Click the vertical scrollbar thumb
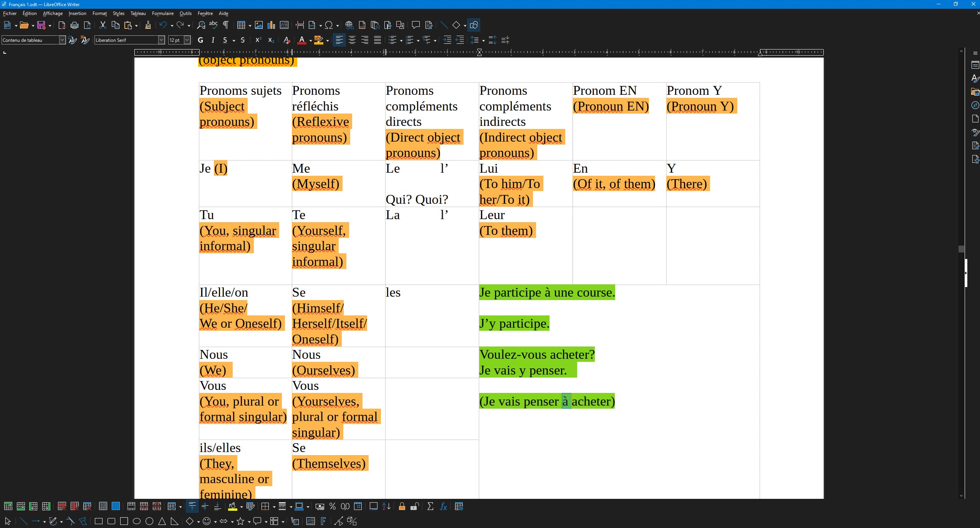 [x=961, y=249]
